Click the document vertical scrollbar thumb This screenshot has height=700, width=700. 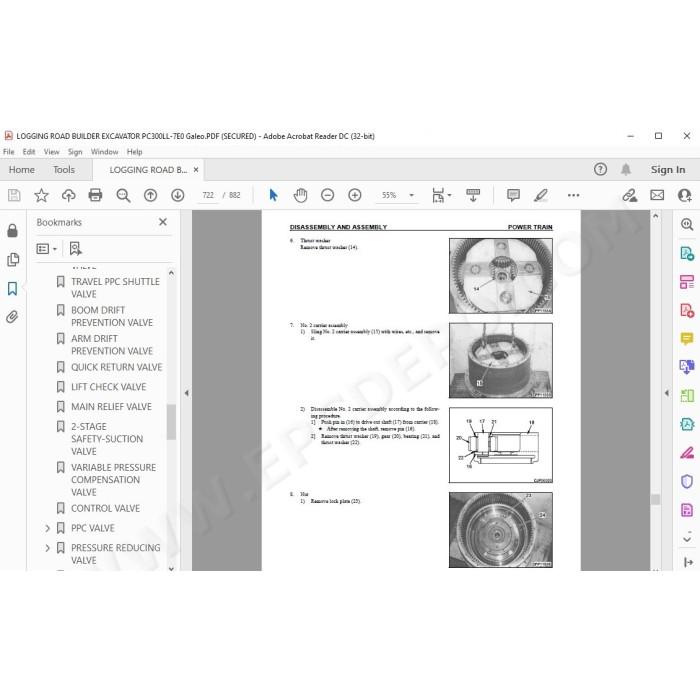tap(655, 499)
